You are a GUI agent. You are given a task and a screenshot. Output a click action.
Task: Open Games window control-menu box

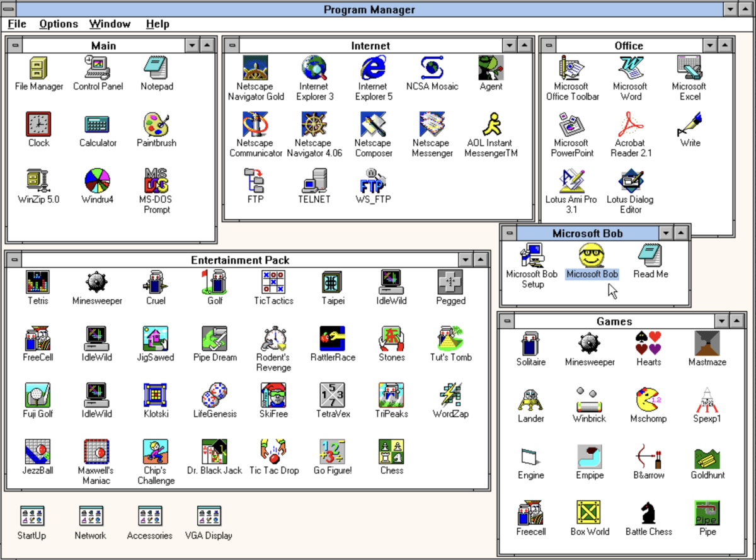click(x=507, y=321)
